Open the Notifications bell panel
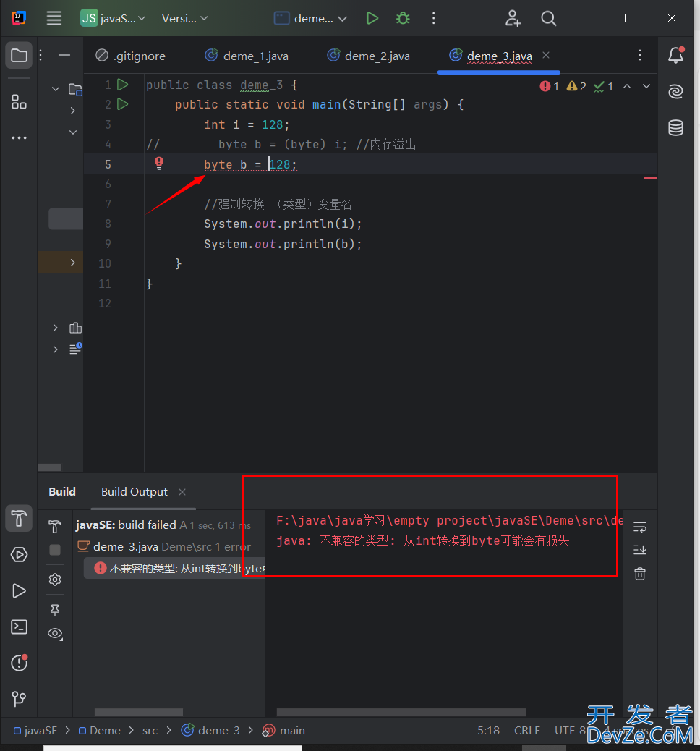 675,56
